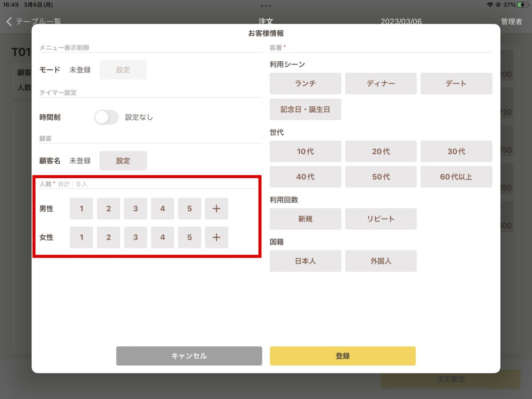Select デート as usage scene

click(456, 83)
